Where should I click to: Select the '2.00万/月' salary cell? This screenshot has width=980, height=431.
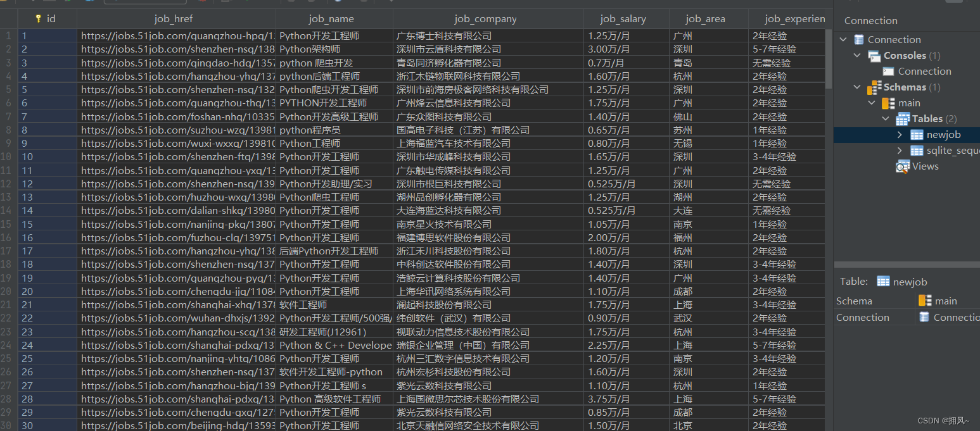pos(627,237)
